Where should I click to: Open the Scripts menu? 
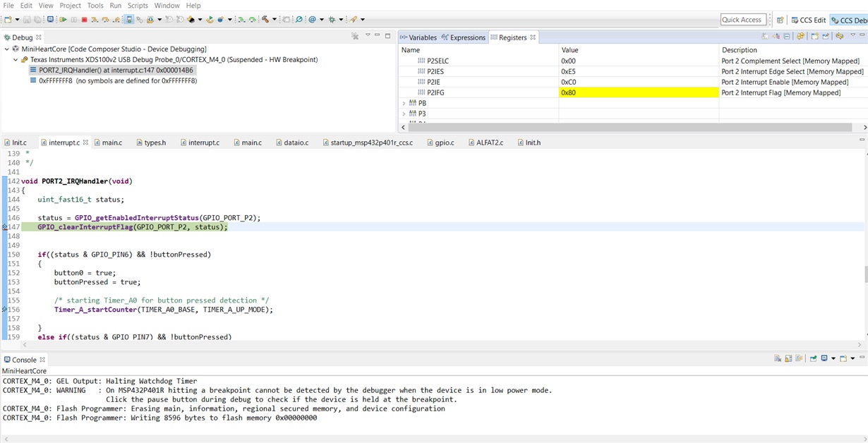click(138, 6)
